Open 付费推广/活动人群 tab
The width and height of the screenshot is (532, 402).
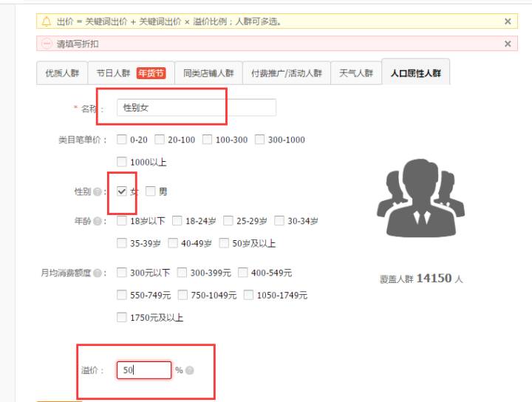[x=287, y=73]
